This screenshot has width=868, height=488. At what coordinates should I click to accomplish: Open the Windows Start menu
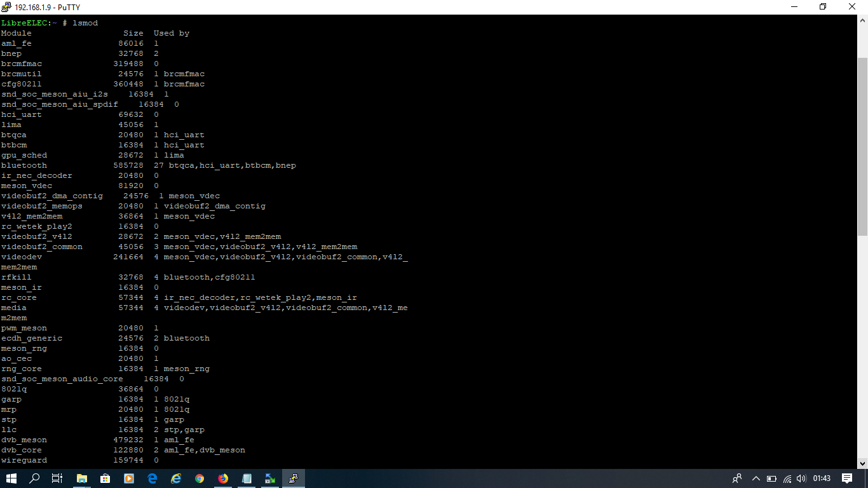(x=11, y=478)
